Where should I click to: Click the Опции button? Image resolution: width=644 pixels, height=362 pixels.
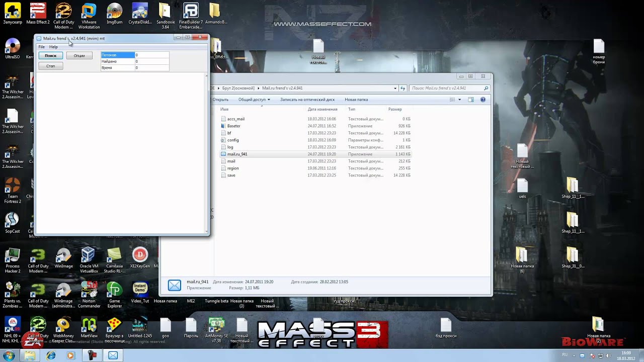click(x=79, y=56)
